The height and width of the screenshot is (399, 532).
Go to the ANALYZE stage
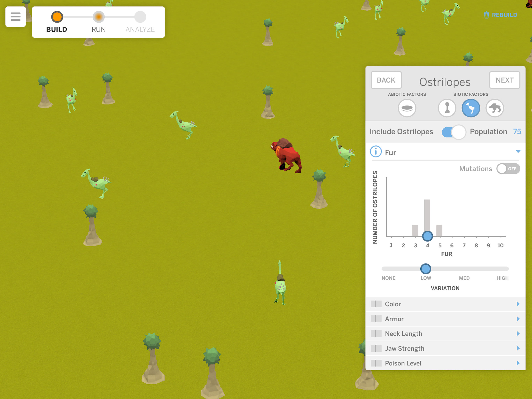click(x=140, y=22)
